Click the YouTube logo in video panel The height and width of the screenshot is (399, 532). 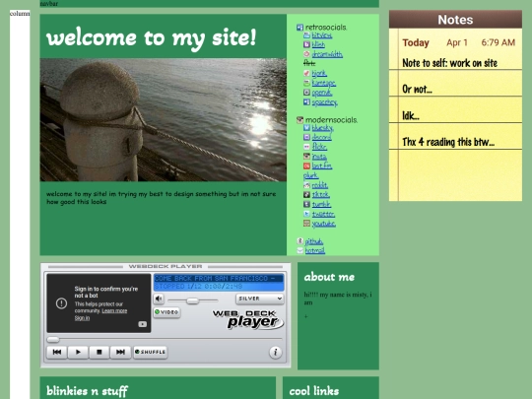143,324
